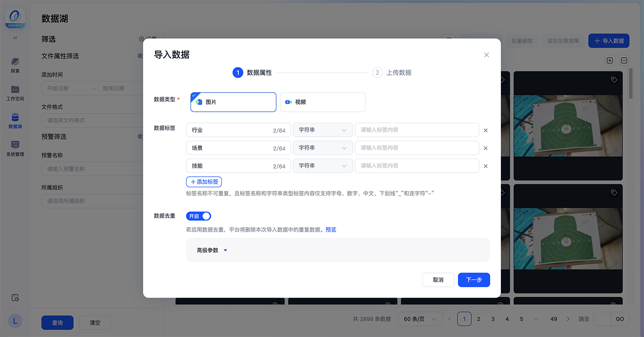
Task: Go to page 4 in the pagination
Action: click(507, 319)
